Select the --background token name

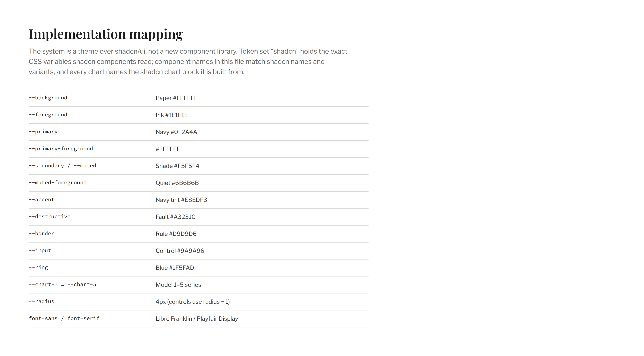click(48, 98)
